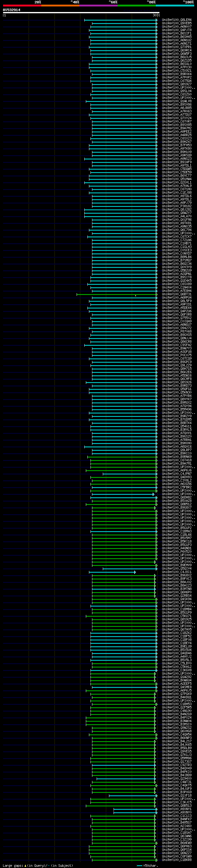This screenshot has height=868, width=197.
Task: Open hit UniRef100_B9A7M2
Action: [x=176, y=128]
